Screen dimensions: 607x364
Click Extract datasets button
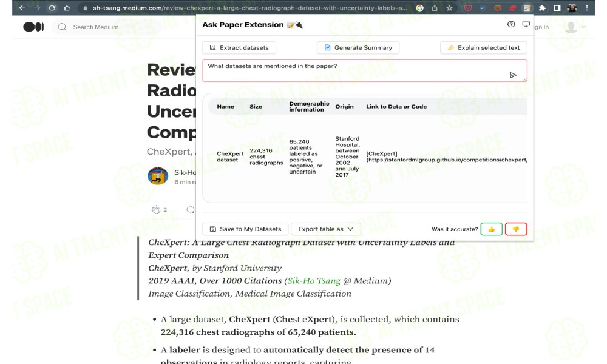239,47
